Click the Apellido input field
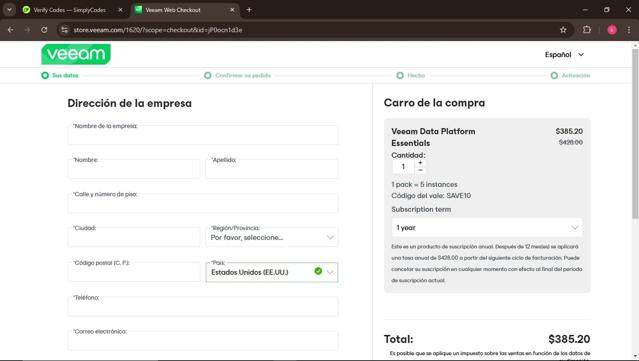This screenshot has width=639, height=361. point(272,169)
